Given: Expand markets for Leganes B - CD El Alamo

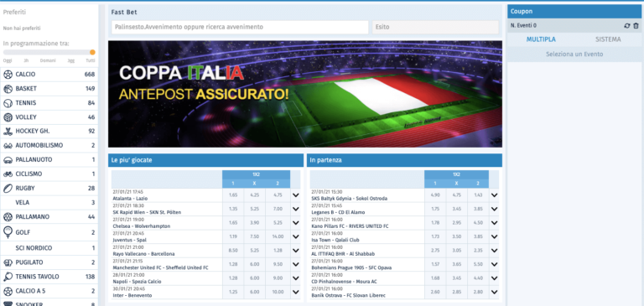Looking at the screenshot, I should (494, 209).
